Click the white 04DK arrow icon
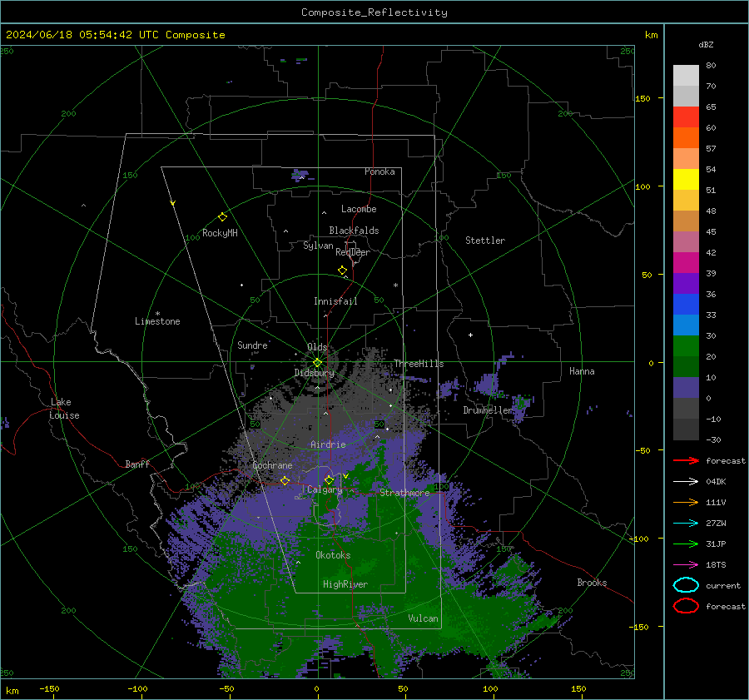The height and width of the screenshot is (700, 749). pos(686,481)
